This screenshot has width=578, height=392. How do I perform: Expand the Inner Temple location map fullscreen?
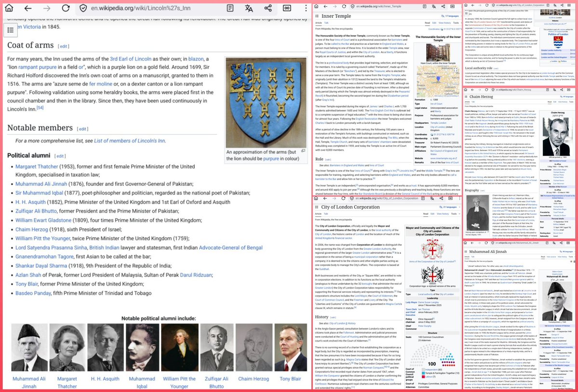pos(455,69)
